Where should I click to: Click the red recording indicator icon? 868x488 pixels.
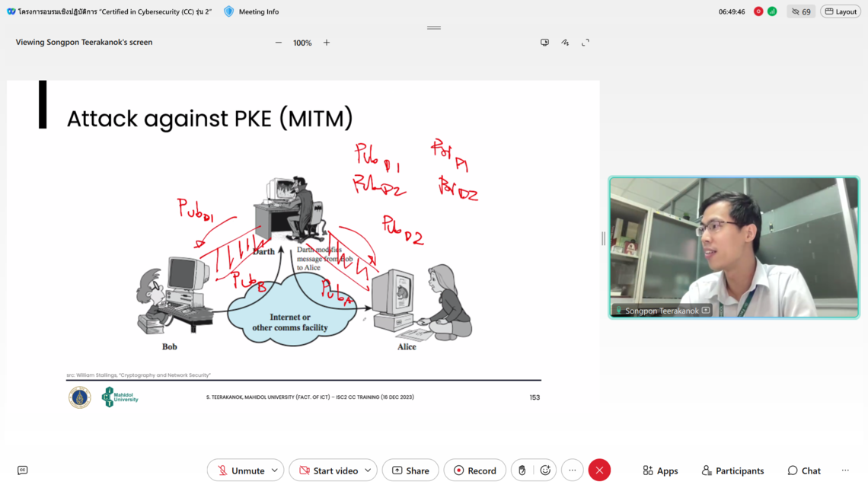pyautogui.click(x=758, y=11)
